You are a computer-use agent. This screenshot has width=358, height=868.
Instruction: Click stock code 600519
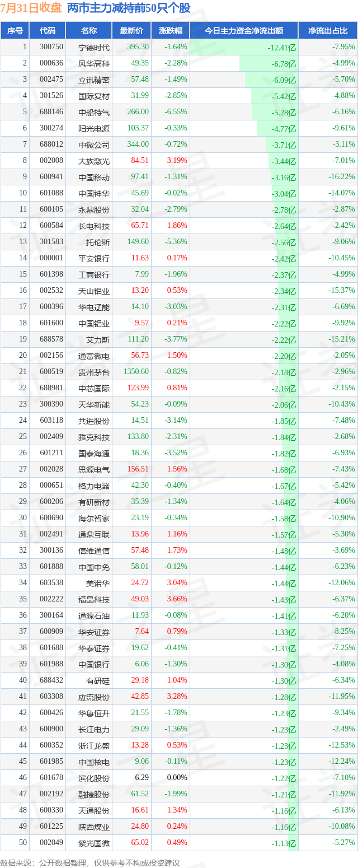[x=48, y=372]
